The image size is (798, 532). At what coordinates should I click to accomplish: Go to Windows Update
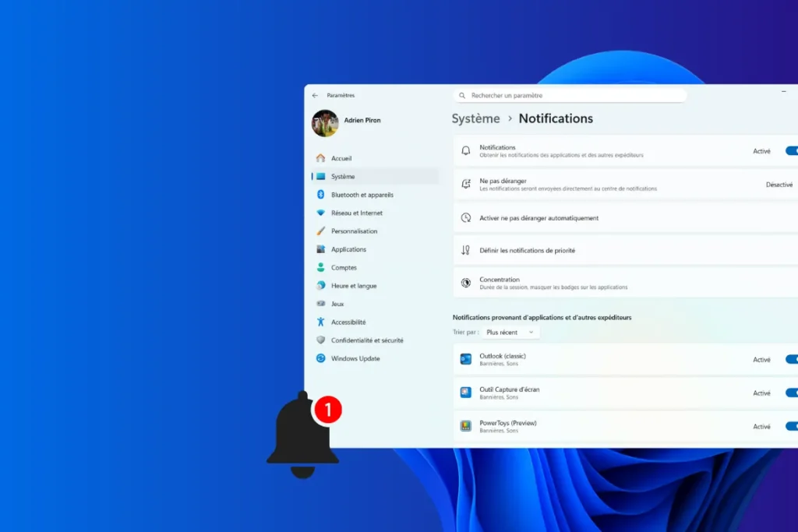355,358
